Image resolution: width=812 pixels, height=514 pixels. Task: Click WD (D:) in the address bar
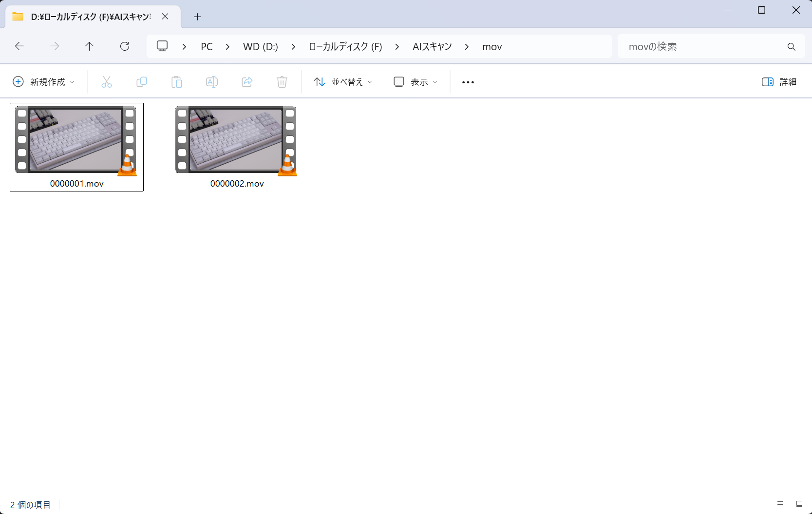[261, 47]
